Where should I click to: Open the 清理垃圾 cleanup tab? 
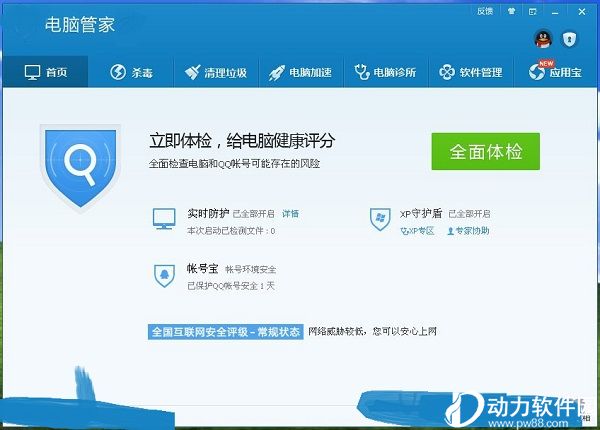click(216, 72)
